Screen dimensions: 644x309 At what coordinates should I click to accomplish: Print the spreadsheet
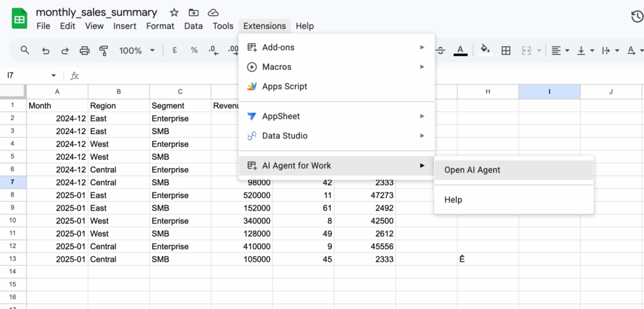84,50
